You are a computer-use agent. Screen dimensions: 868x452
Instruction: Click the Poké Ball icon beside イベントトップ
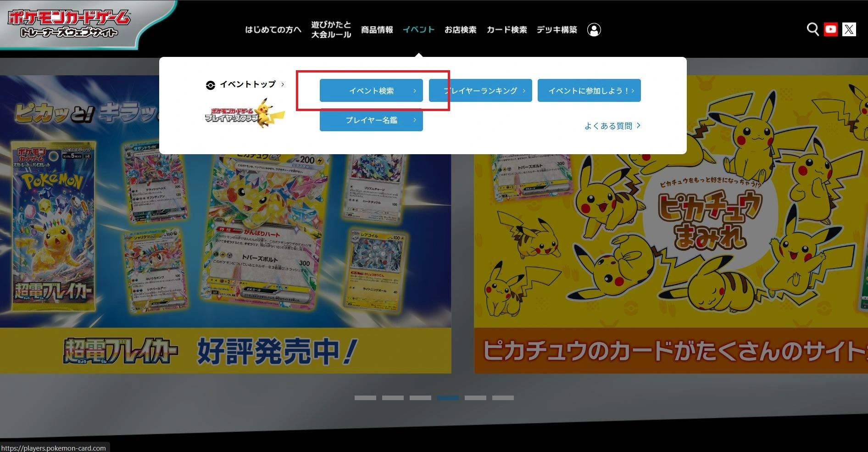point(211,85)
